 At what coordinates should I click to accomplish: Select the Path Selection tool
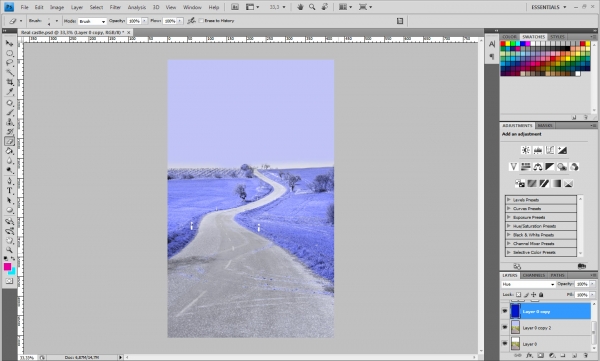point(10,200)
